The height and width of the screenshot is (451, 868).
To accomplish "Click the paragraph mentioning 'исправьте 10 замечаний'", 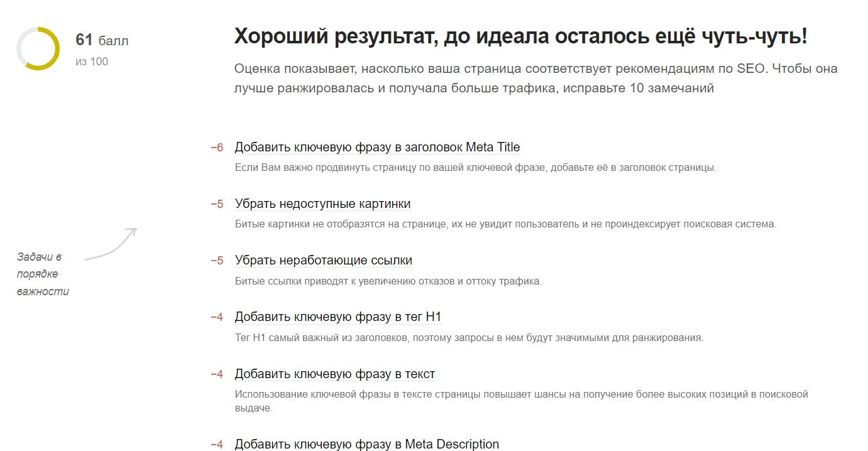I will (x=535, y=82).
